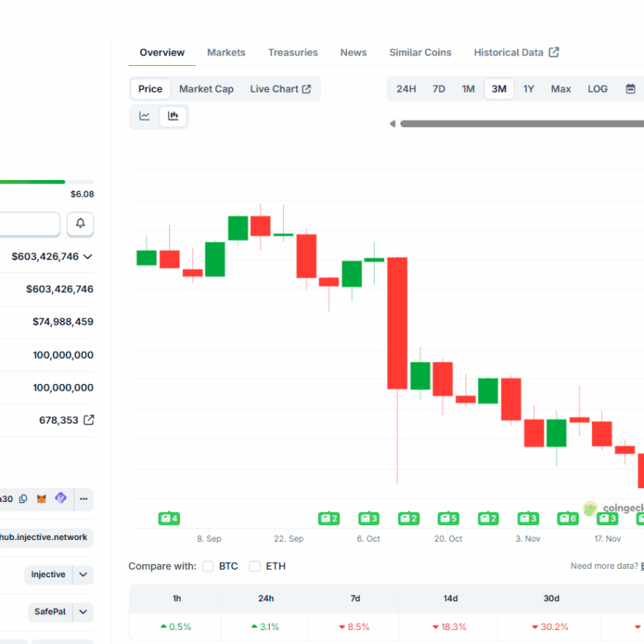
Task: Open the calendar date range picker
Action: point(631,89)
